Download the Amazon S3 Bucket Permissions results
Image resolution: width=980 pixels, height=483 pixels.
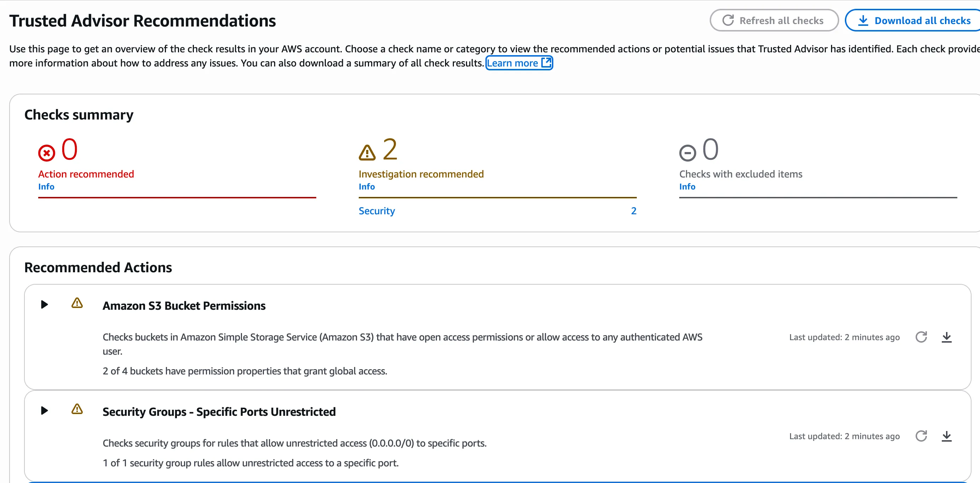point(946,337)
